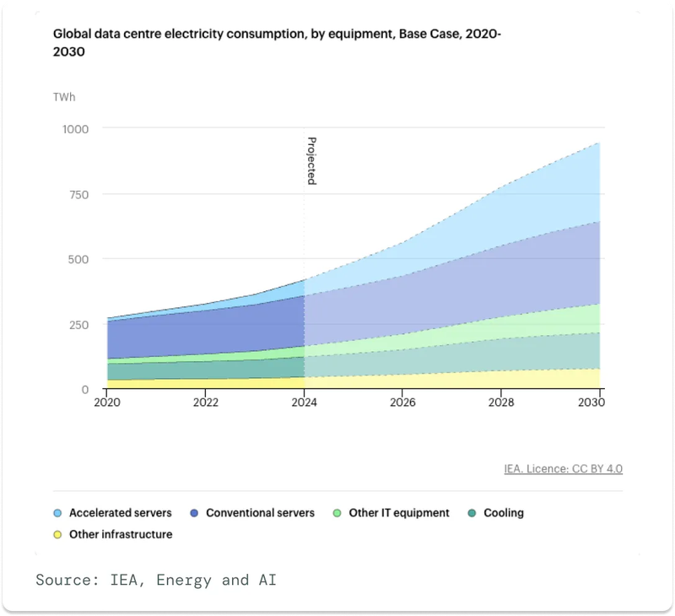Click the 1000 y-axis label
Screen dimensions: 675x616
pos(75,129)
